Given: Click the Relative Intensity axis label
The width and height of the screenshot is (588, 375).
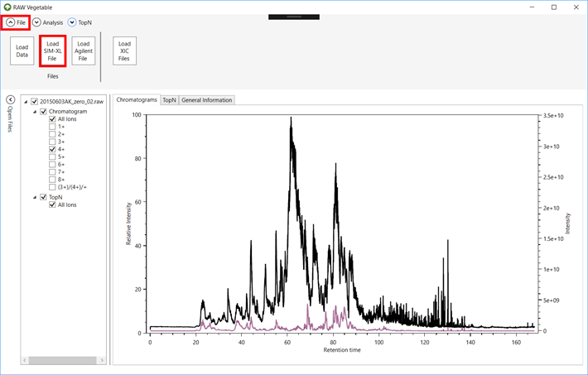Looking at the screenshot, I should pos(128,224).
